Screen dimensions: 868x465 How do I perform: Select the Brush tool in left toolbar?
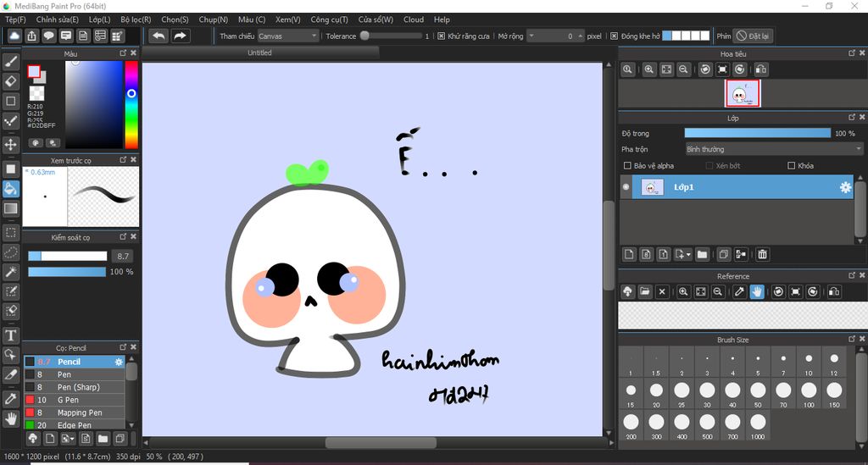10,62
